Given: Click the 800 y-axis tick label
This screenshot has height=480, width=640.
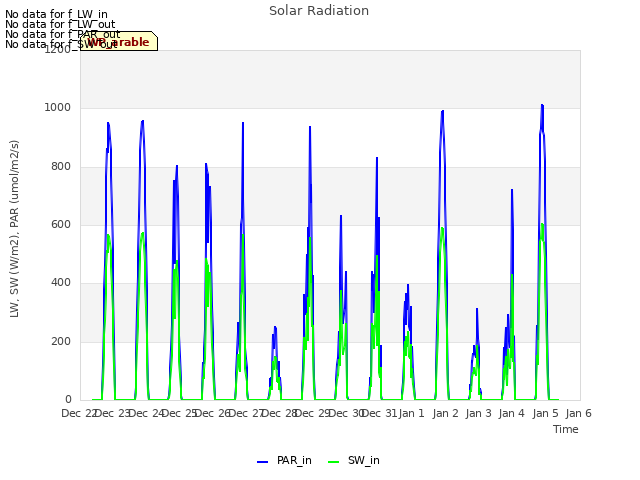Looking at the screenshot, I should tap(61, 167).
